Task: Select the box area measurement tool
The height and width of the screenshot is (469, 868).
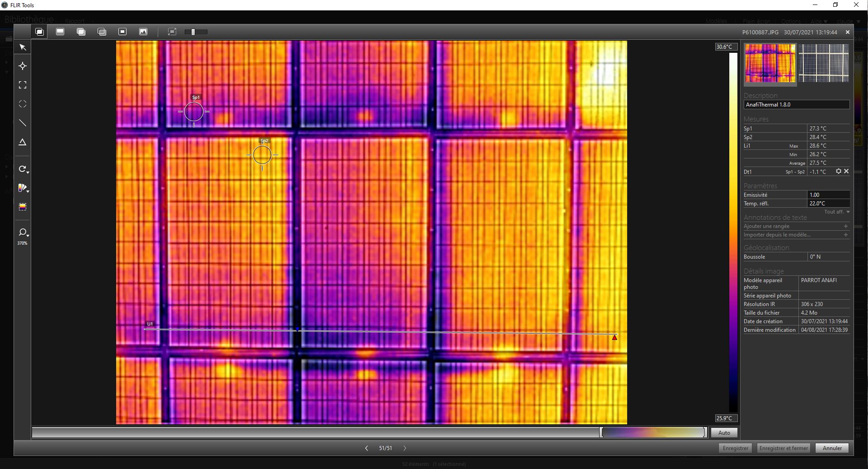Action: tap(23, 85)
